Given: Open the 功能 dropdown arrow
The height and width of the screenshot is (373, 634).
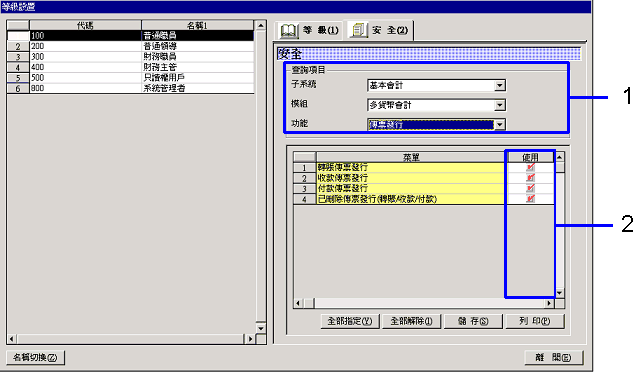Looking at the screenshot, I should click(500, 125).
